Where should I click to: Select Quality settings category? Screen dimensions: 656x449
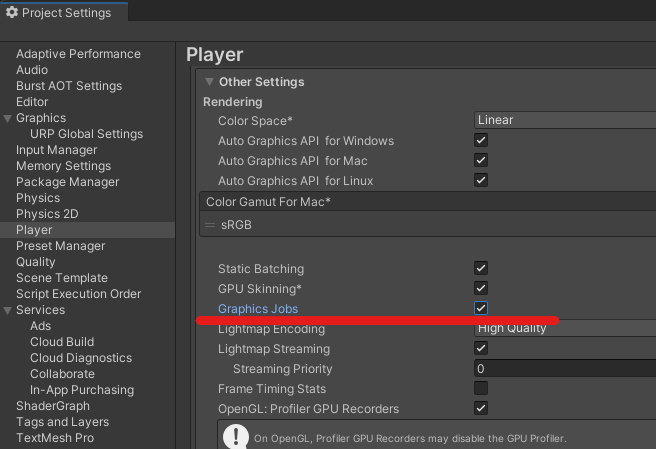[36, 262]
